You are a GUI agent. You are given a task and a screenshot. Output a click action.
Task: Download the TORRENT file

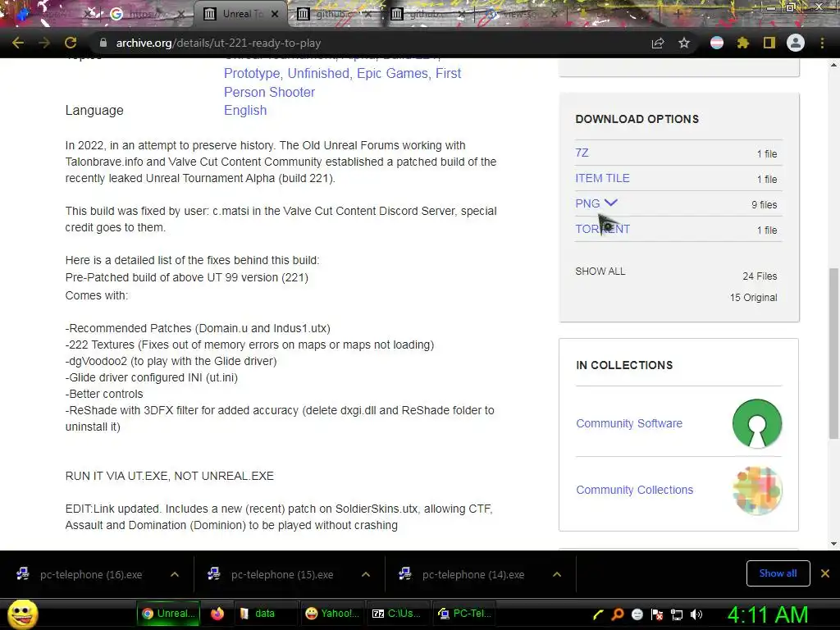click(603, 230)
